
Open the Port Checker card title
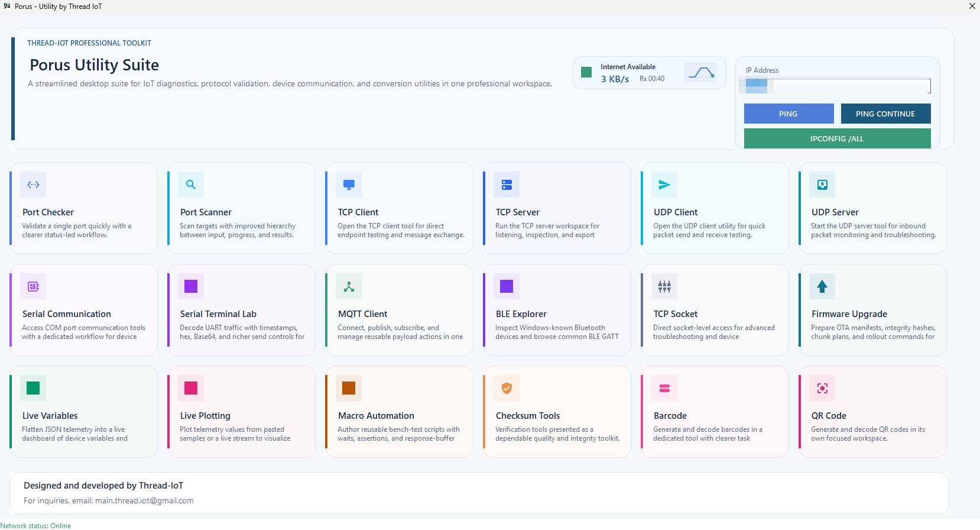pos(48,212)
